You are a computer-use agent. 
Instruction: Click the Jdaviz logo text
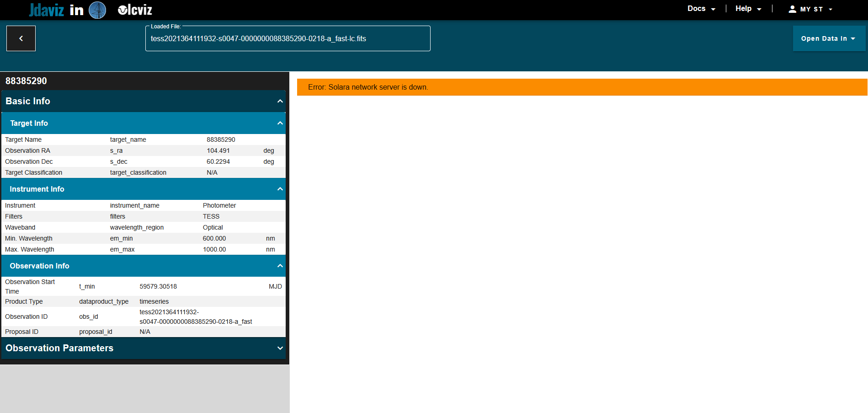coord(47,10)
